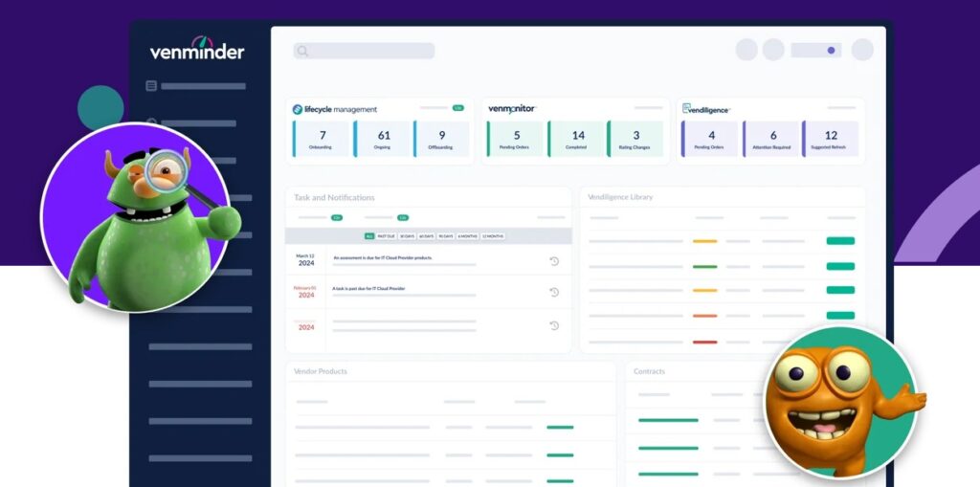
Task: Open the 61 Ongoing card
Action: [x=381, y=139]
